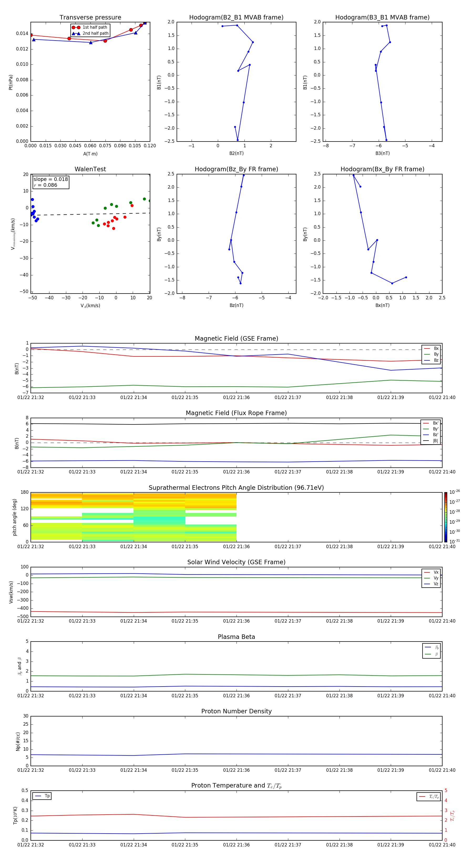This screenshot has width=473, height=868.
Task: Click the 'Hodogram(Bx_By FR frame)' title
Action: click(382, 169)
